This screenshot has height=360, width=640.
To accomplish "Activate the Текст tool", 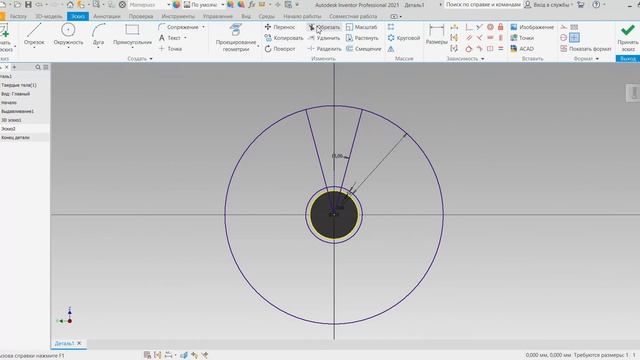I will point(170,38).
